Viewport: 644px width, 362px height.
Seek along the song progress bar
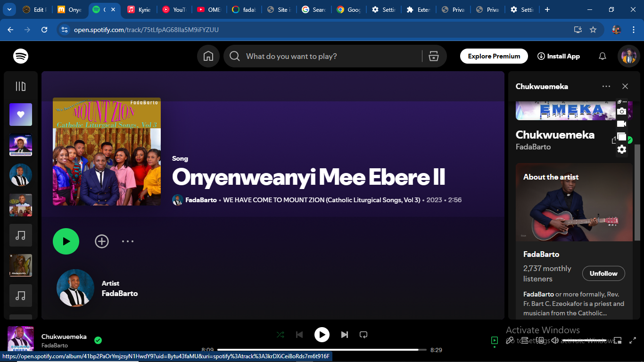pyautogui.click(x=322, y=350)
